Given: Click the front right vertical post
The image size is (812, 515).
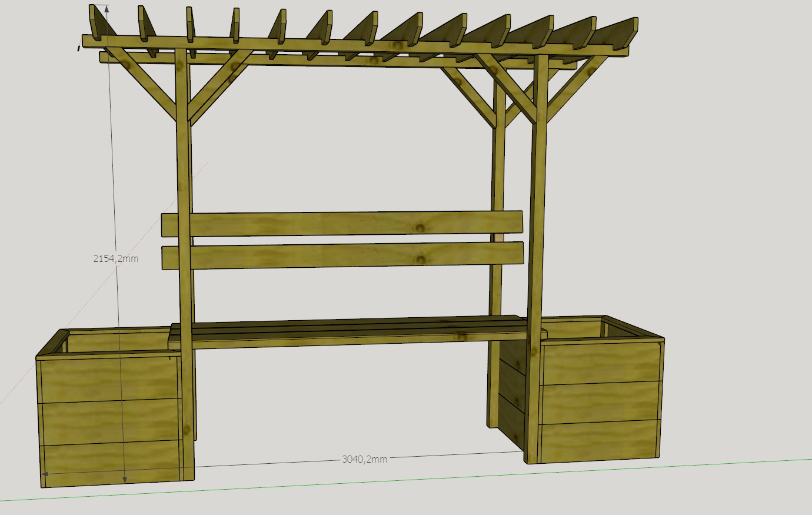Looking at the screenshot, I should tap(537, 259).
